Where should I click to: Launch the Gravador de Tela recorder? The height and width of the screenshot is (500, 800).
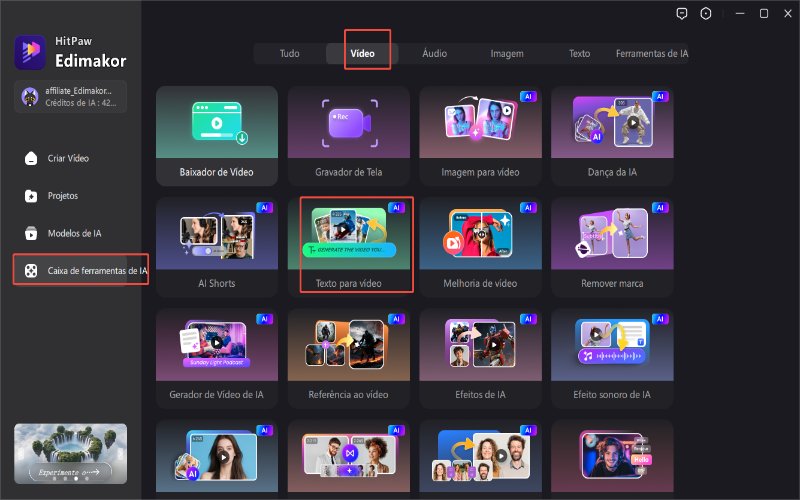pyautogui.click(x=348, y=136)
